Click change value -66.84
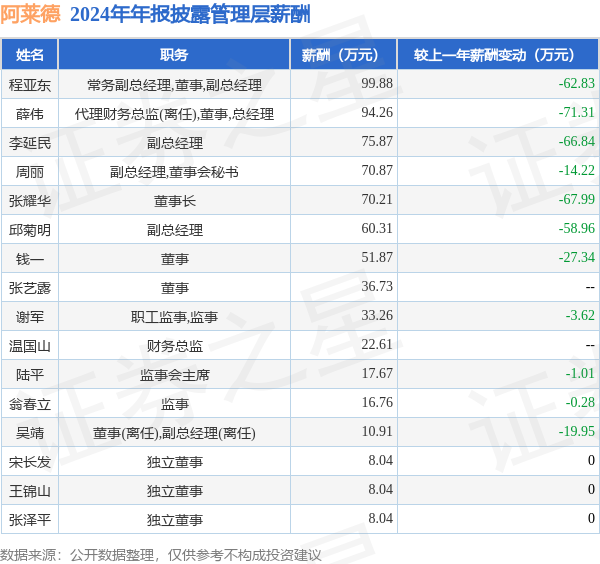This screenshot has width=600, height=564. point(577,141)
